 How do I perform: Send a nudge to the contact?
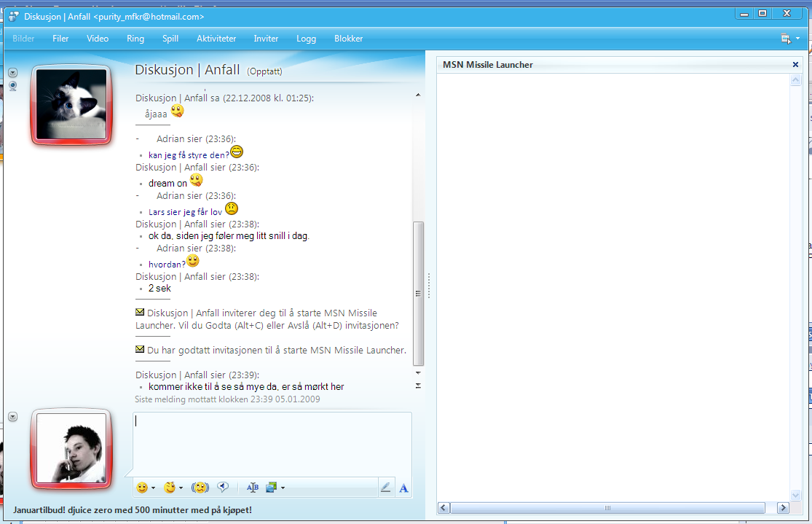[200, 488]
